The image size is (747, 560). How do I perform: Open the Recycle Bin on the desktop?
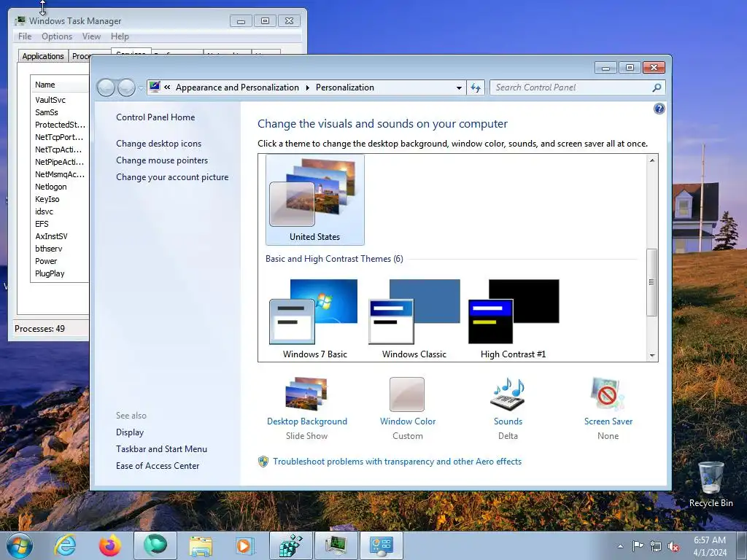(x=711, y=484)
